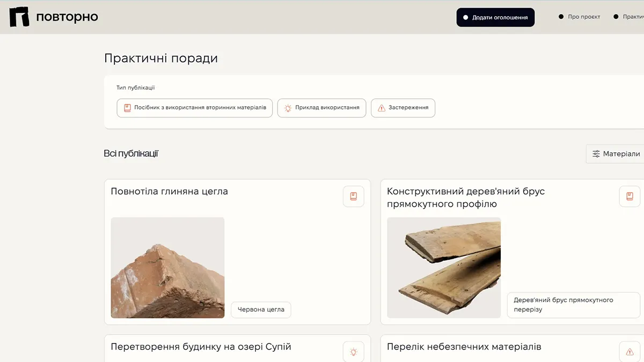Open the Повнотіла глиняна цегла article title
Viewport: 644px width, 362px height.
point(169,191)
